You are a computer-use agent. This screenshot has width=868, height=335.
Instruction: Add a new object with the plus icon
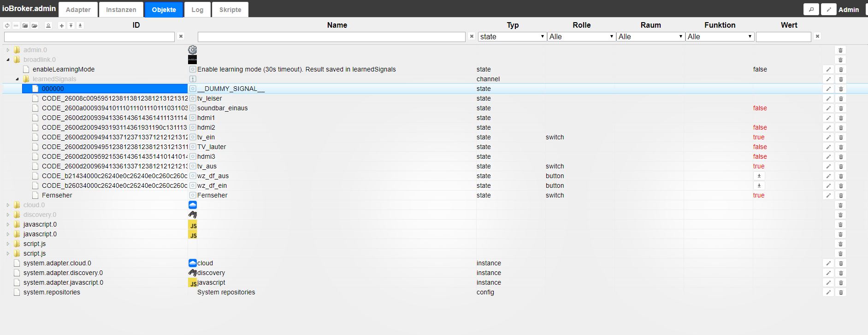(x=62, y=25)
